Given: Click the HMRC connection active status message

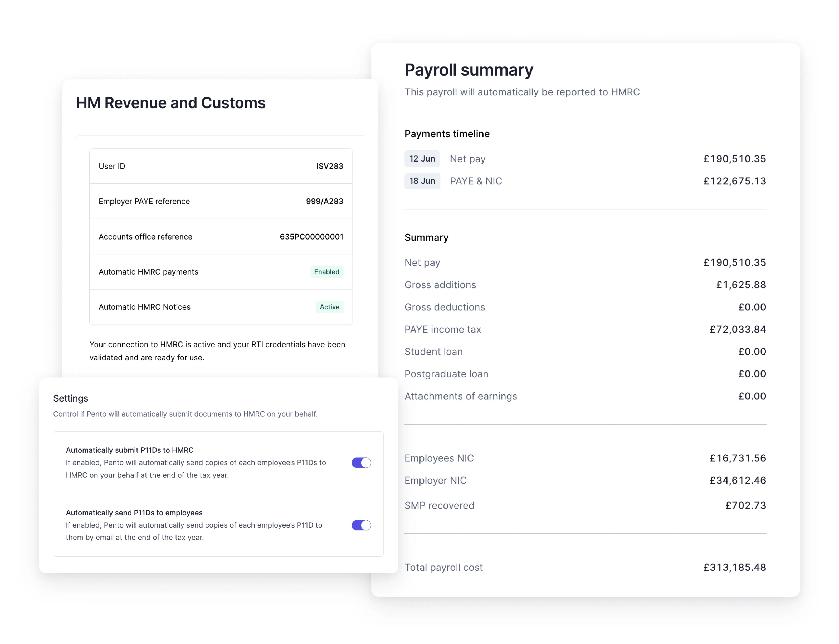Looking at the screenshot, I should (217, 351).
